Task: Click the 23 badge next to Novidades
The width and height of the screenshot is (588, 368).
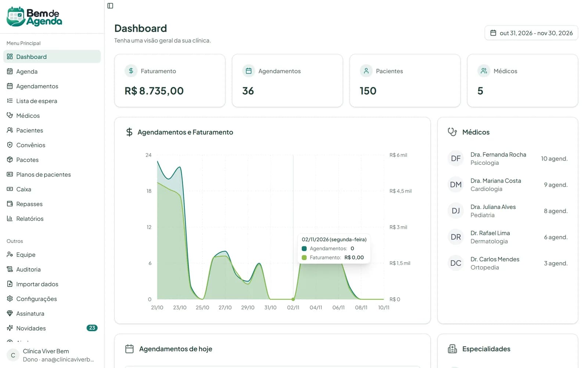Action: point(92,328)
